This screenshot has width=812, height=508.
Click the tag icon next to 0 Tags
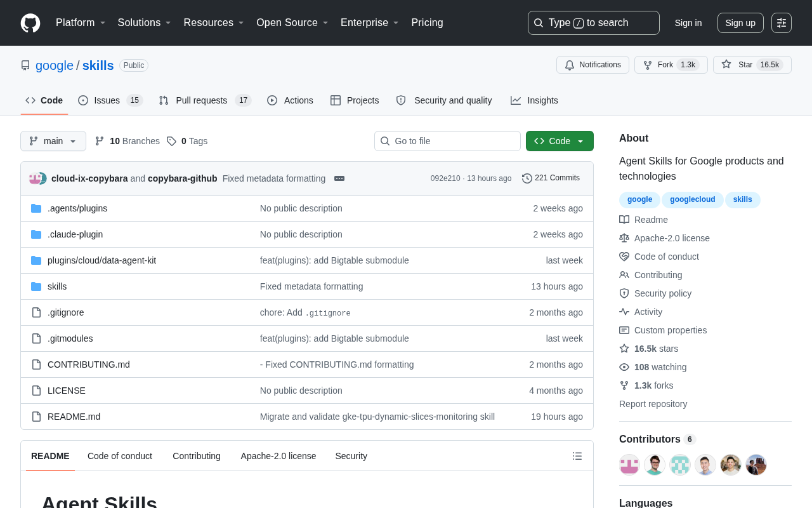pos(171,141)
